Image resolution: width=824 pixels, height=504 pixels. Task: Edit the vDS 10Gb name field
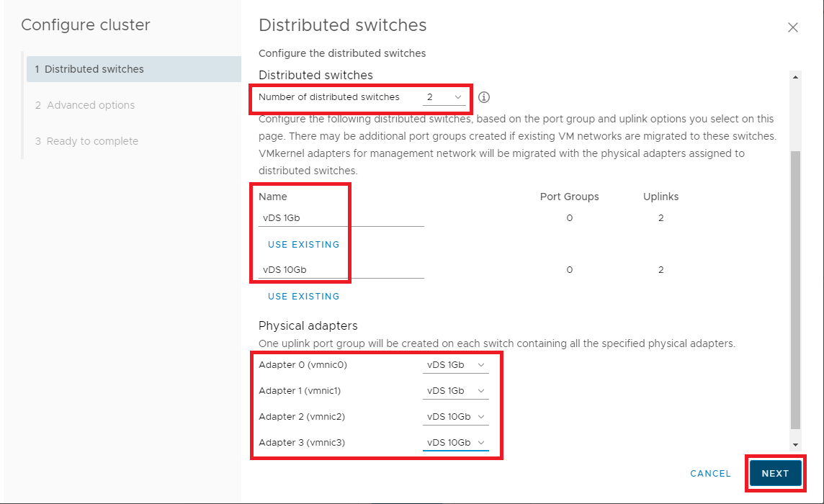click(341, 270)
